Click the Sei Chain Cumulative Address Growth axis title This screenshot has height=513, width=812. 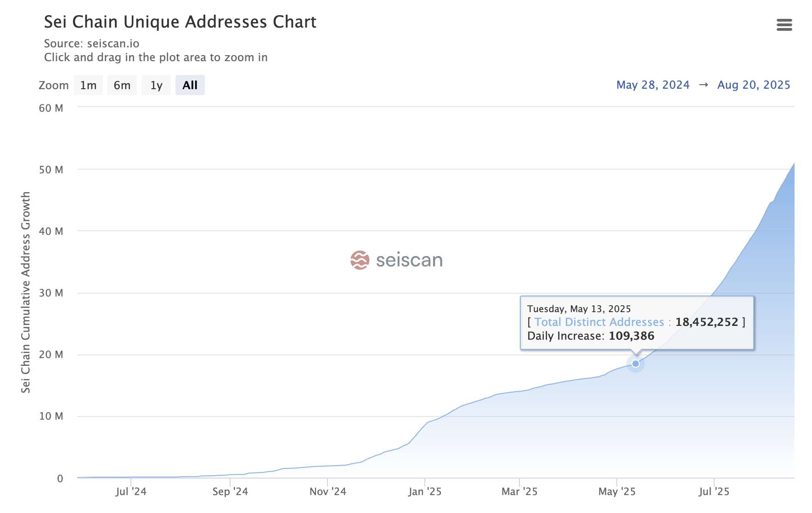[x=26, y=292]
